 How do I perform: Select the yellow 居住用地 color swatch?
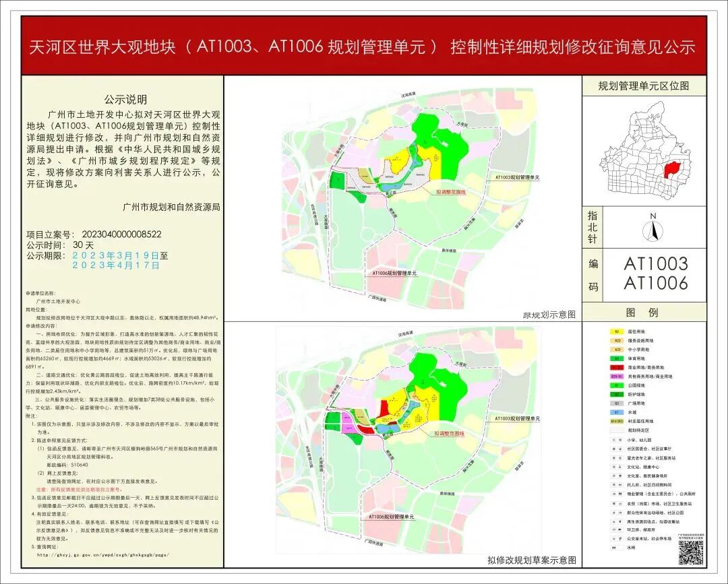(x=617, y=331)
